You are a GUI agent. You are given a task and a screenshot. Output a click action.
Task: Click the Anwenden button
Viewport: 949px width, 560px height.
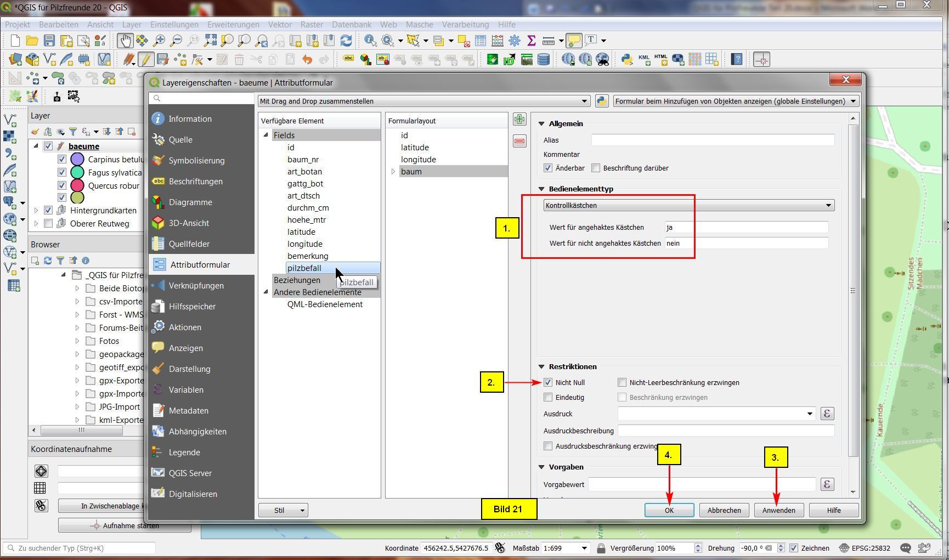click(x=778, y=511)
